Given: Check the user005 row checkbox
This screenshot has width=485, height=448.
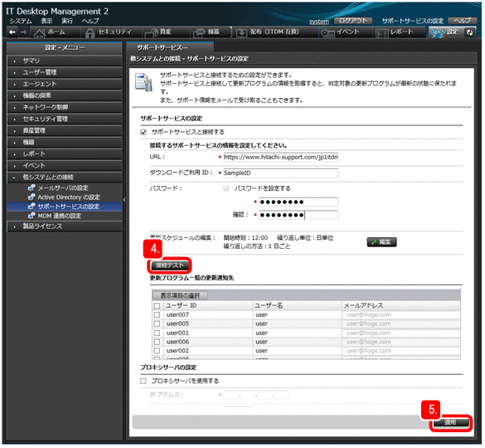Looking at the screenshot, I should [x=158, y=324].
